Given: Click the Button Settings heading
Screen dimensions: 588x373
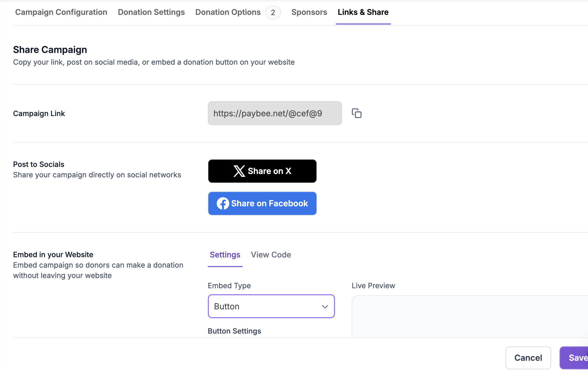Looking at the screenshot, I should 234,331.
